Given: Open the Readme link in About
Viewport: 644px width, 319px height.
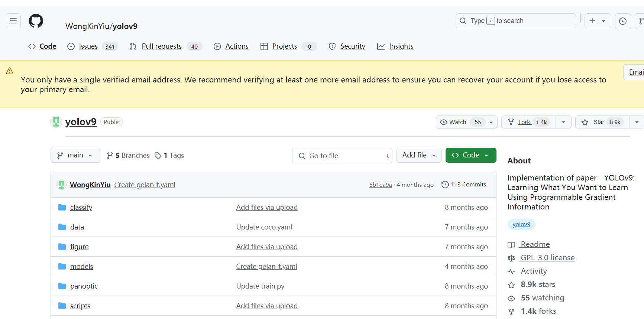Looking at the screenshot, I should pos(529,244).
